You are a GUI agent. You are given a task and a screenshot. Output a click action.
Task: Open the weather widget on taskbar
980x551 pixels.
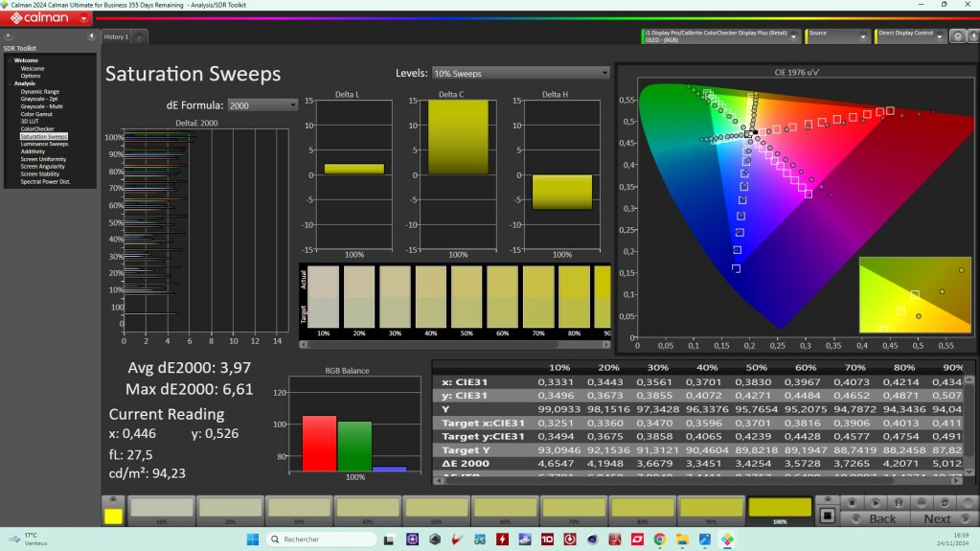click(x=28, y=540)
